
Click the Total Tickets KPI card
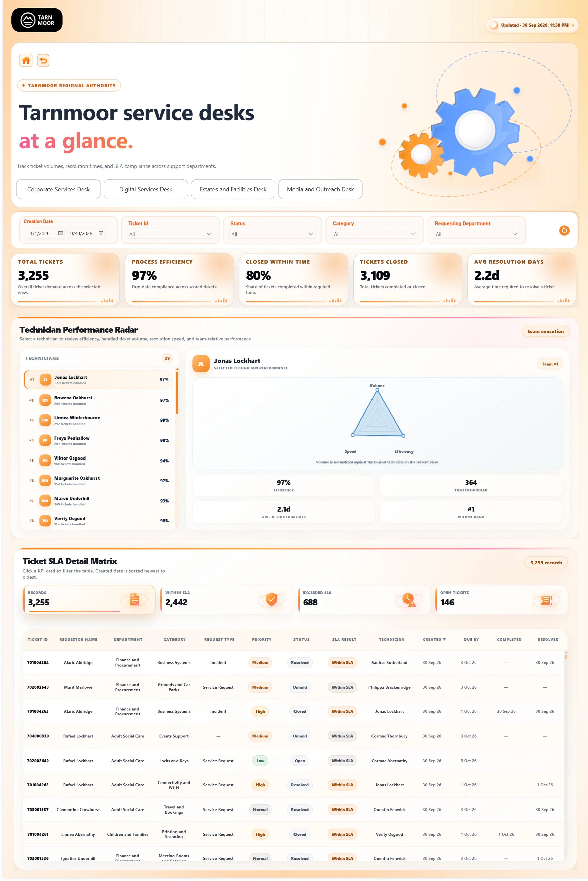[66, 279]
